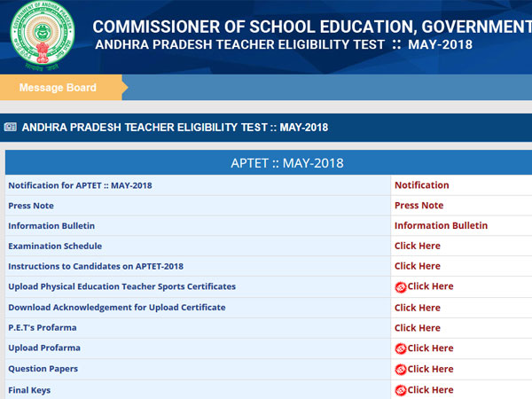Open Click Here for Examination Schedule
The image size is (532, 399).
pyautogui.click(x=417, y=246)
